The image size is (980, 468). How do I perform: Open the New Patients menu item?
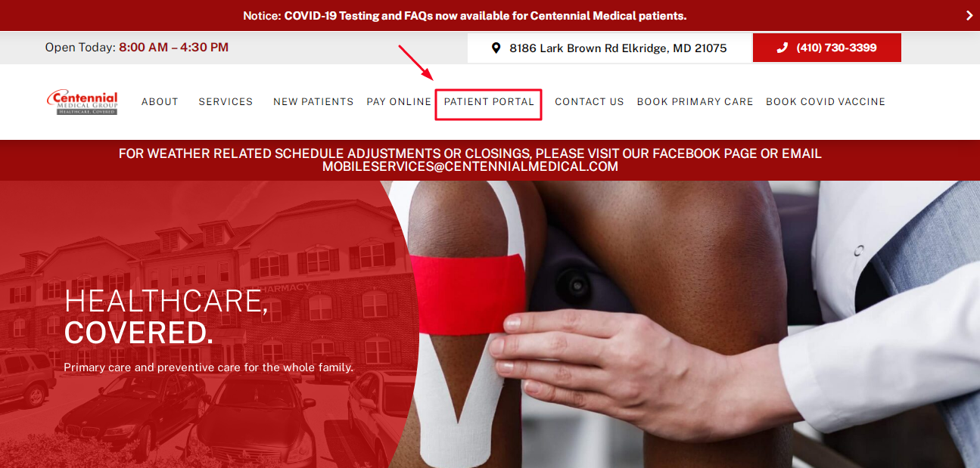point(313,101)
